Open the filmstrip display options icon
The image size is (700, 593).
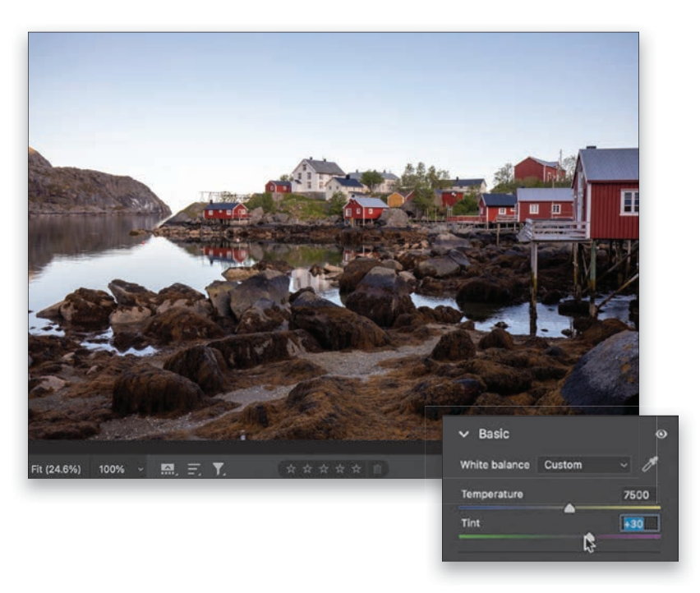[x=168, y=469]
